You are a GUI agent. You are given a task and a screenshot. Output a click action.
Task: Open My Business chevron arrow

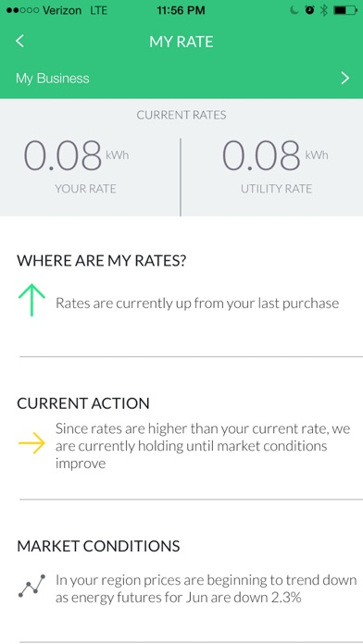click(345, 78)
